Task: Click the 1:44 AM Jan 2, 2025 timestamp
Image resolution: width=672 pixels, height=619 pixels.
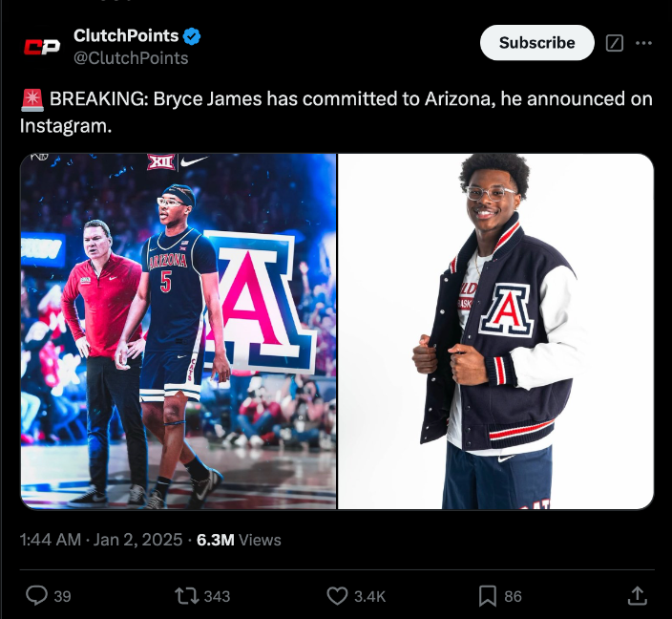Action: (101, 540)
